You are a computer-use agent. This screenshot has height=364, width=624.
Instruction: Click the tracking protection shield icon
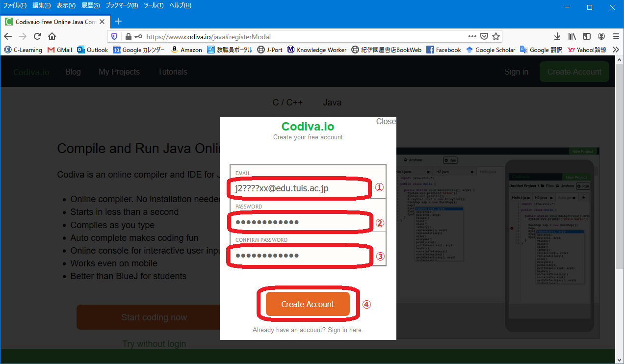(x=114, y=36)
